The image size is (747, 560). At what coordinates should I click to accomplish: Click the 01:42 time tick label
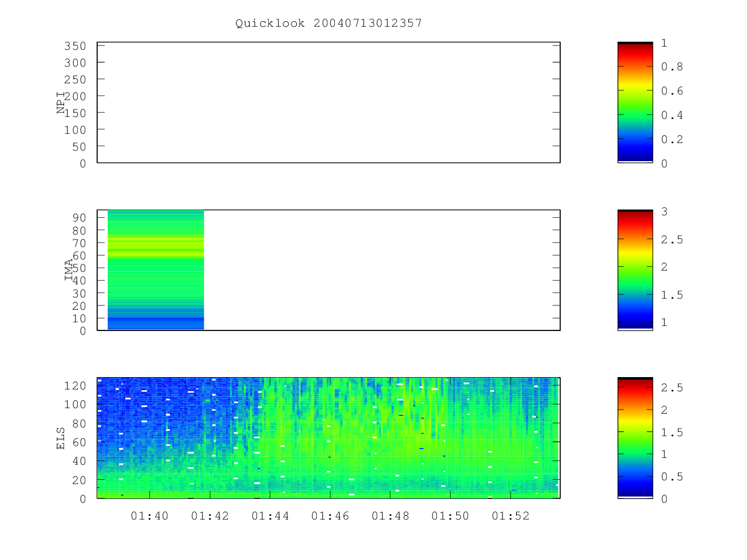(x=210, y=516)
